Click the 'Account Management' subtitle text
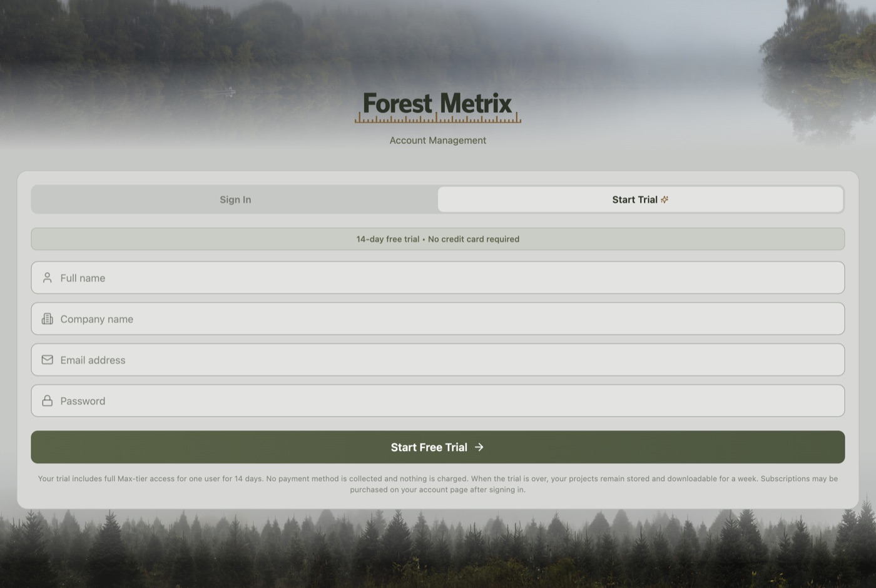Image resolution: width=876 pixels, height=588 pixels. pyautogui.click(x=438, y=140)
